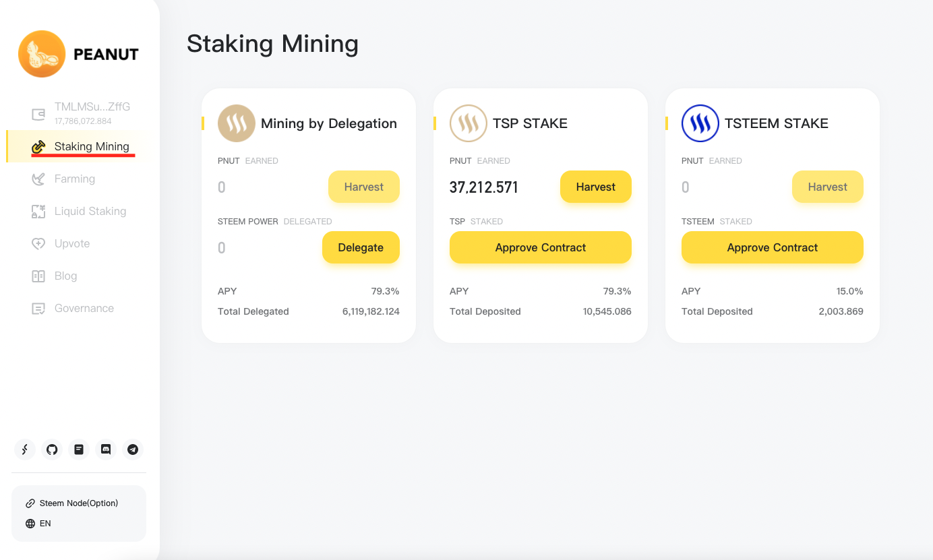Screen dimensions: 933x560
Task: Open the Telegram channel icon
Action: coord(133,449)
